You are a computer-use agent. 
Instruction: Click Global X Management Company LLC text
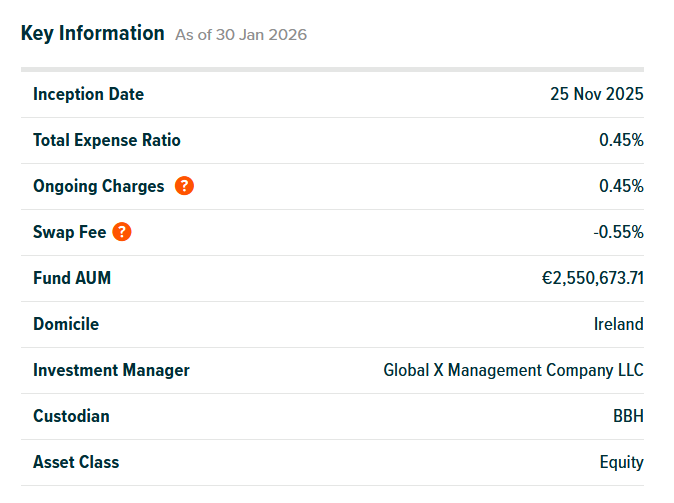(x=513, y=370)
